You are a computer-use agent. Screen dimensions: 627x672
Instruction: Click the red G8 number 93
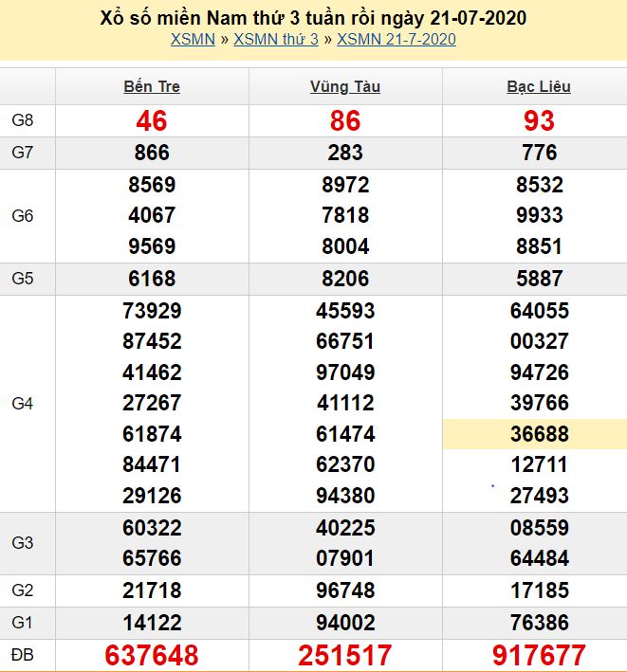coord(539,120)
